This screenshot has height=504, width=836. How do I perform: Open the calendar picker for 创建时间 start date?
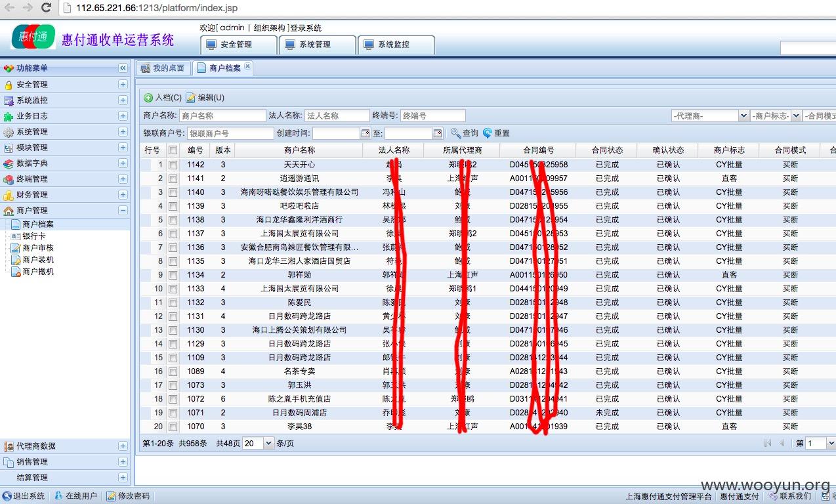pyautogui.click(x=366, y=133)
